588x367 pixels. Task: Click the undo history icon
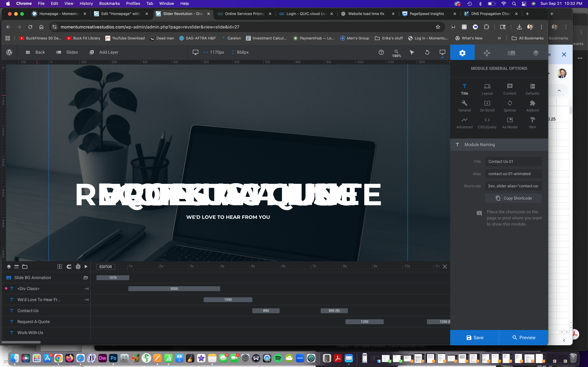(427, 52)
